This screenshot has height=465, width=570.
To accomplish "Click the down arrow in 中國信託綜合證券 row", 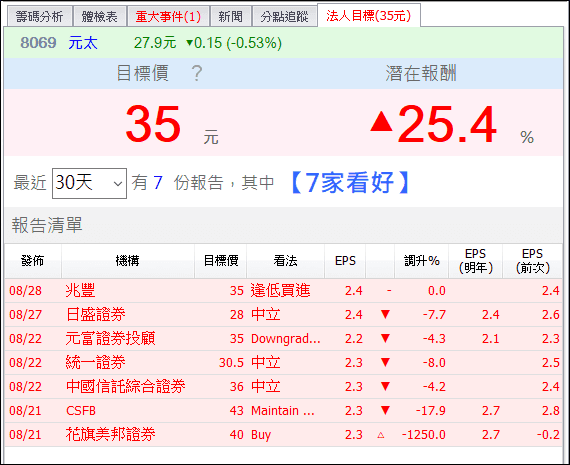I will [x=385, y=386].
